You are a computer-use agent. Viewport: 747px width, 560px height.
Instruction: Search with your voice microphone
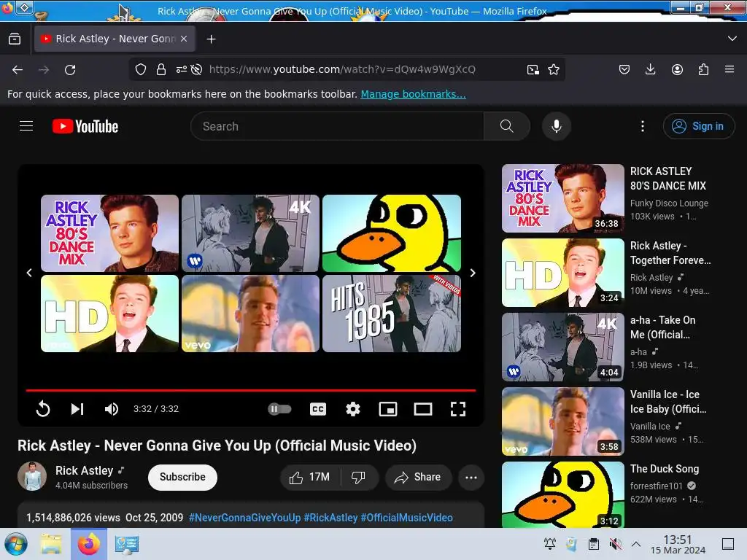pos(557,126)
